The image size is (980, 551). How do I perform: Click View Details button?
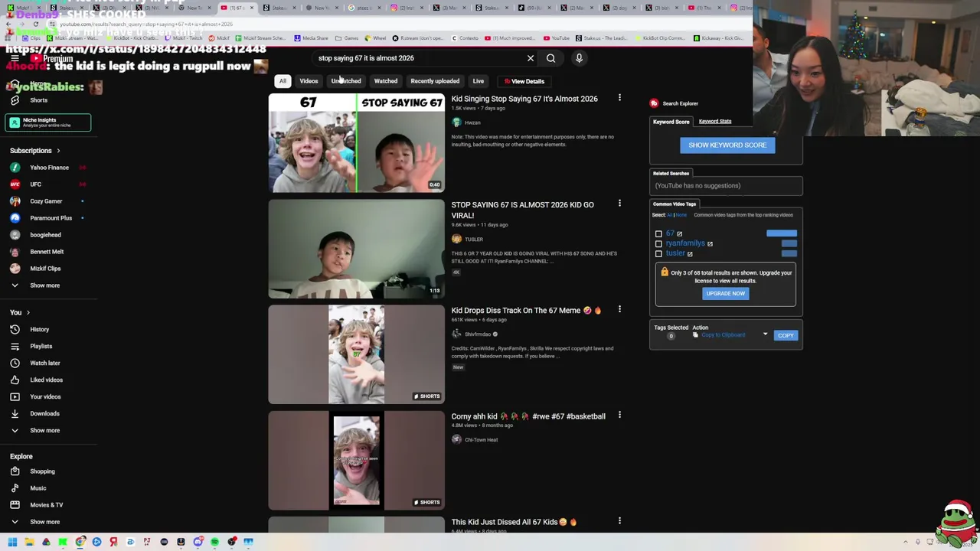click(524, 81)
